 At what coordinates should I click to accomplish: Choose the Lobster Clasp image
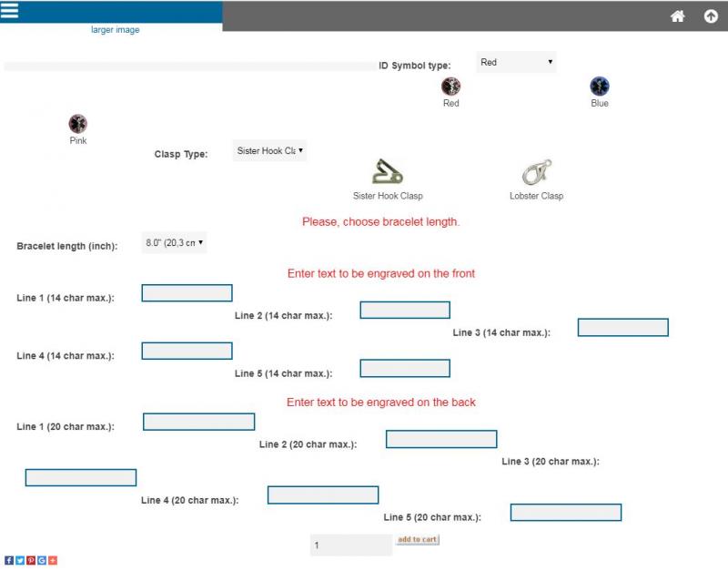tap(537, 171)
